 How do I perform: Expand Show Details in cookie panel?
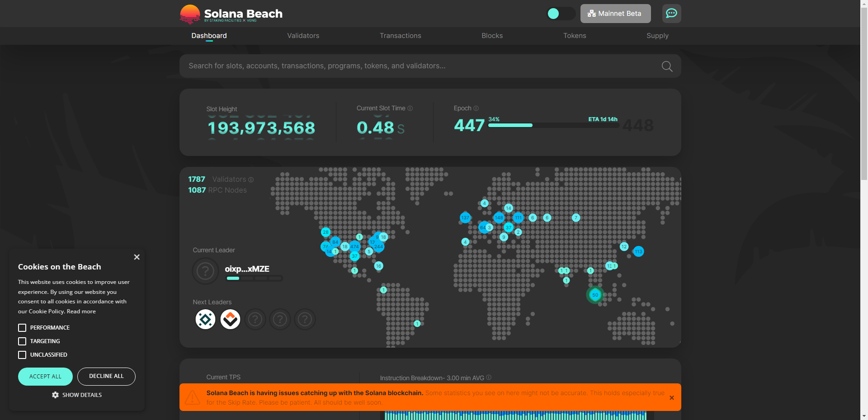[77, 395]
